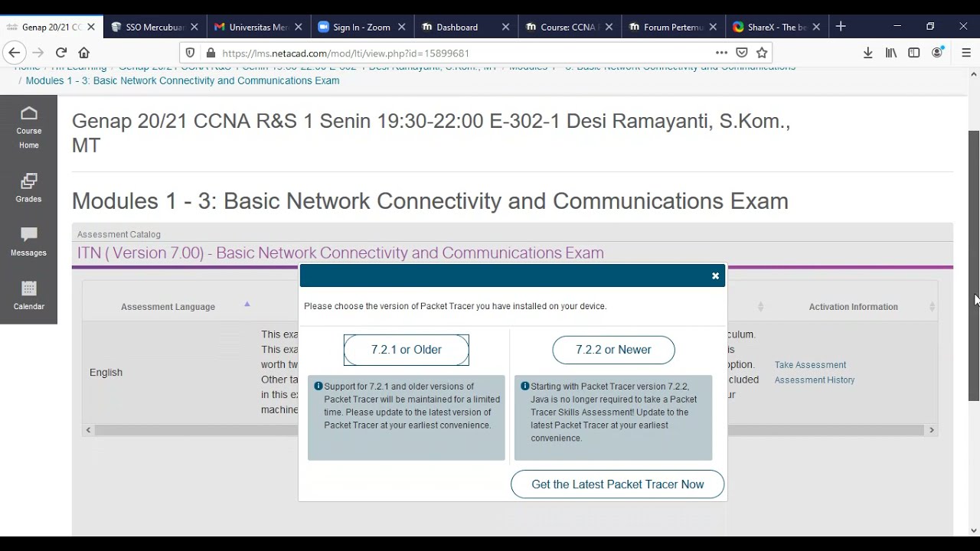Open Course Home in left sidebar
This screenshot has width=980, height=551.
coord(28,128)
